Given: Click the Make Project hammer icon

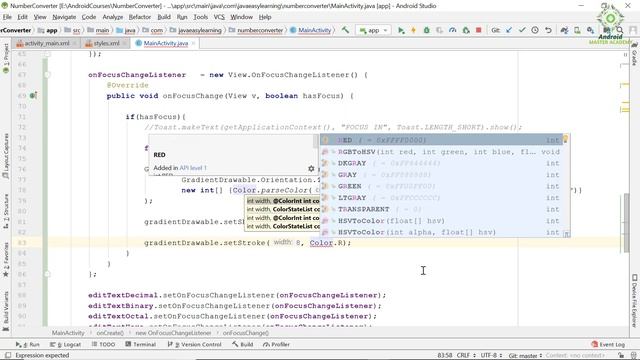Looking at the screenshot, I should click(345, 30).
